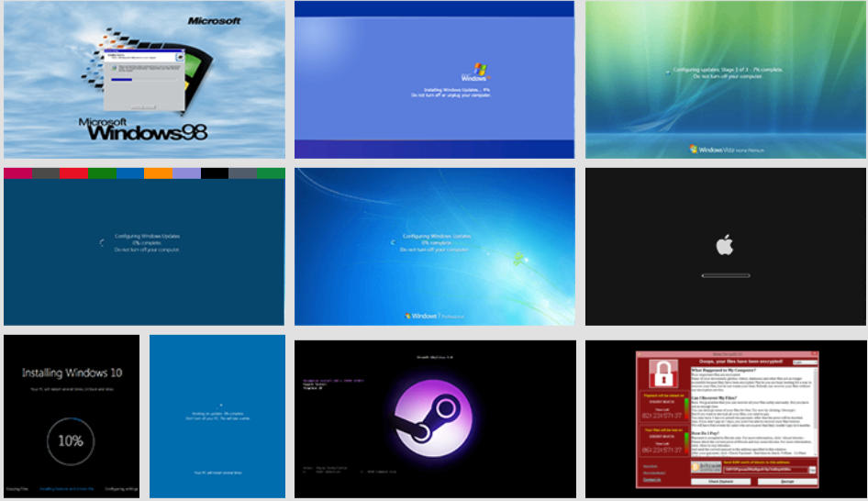Choose the Windows Vista configuring updates thumbnail

725,80
